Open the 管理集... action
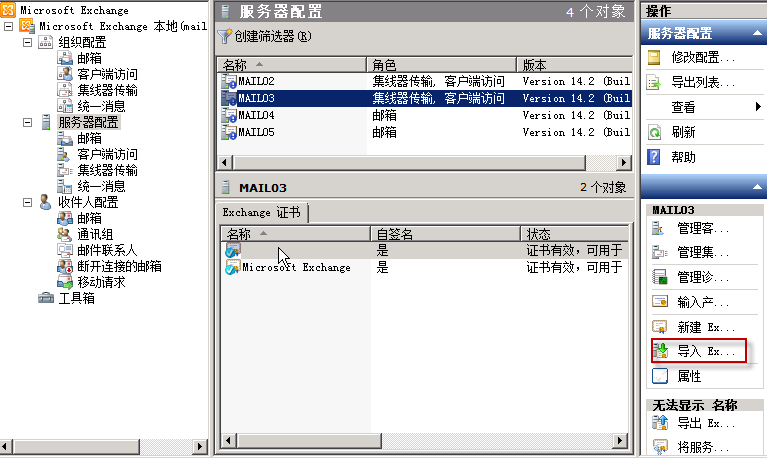The width and height of the screenshot is (767, 458). point(702,252)
